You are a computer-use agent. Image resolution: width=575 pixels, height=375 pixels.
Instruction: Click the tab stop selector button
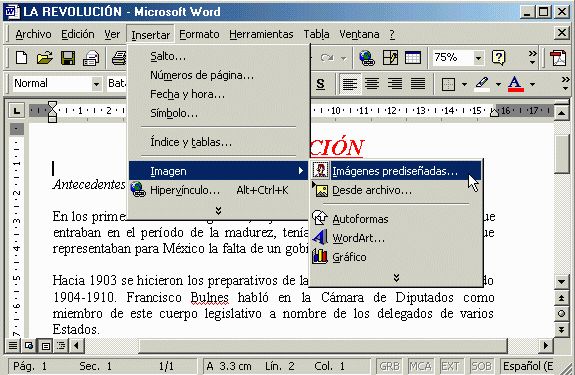pos(16,110)
